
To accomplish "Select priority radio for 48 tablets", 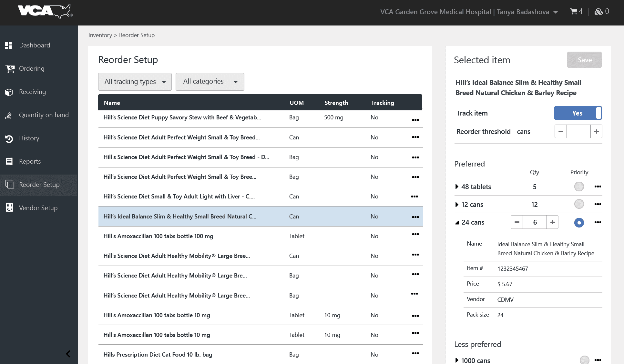I will (579, 187).
